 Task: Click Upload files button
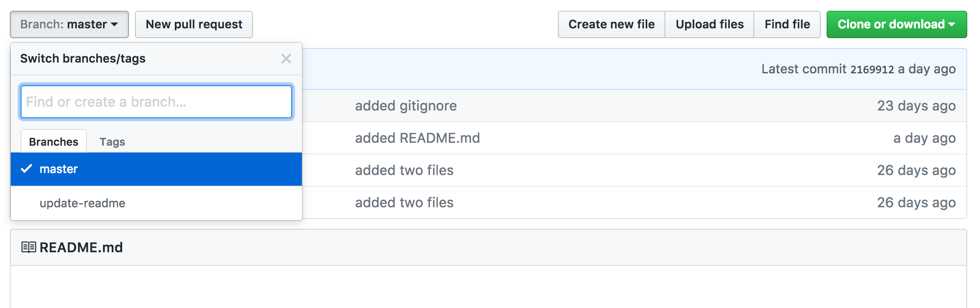(x=709, y=24)
